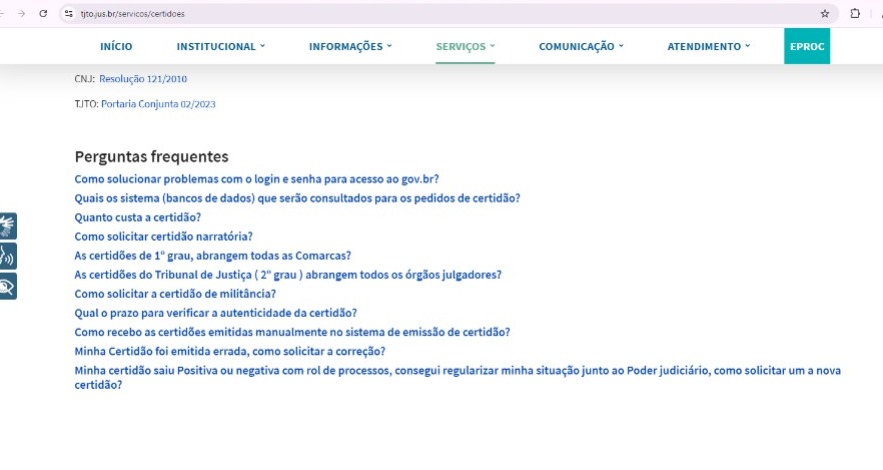This screenshot has height=470, width=883.
Task: Open the Resolução 121/2010 link
Action: [x=143, y=78]
